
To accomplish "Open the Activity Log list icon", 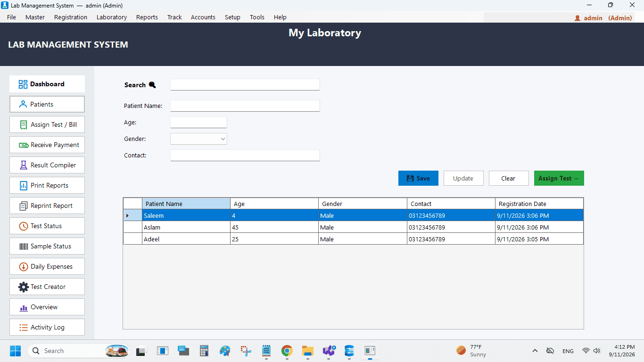I will pos(24,328).
